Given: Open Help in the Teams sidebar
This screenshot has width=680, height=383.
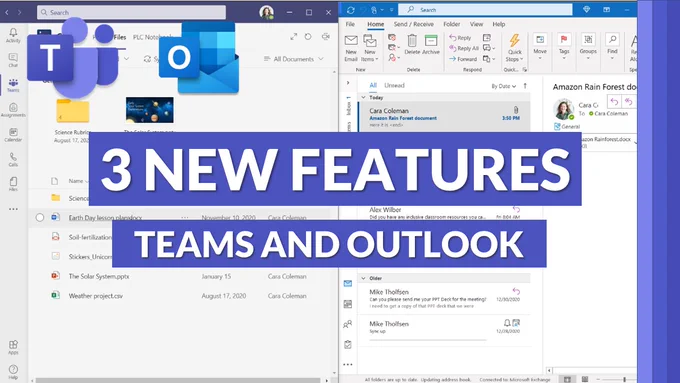Looking at the screenshot, I should click(x=13, y=372).
